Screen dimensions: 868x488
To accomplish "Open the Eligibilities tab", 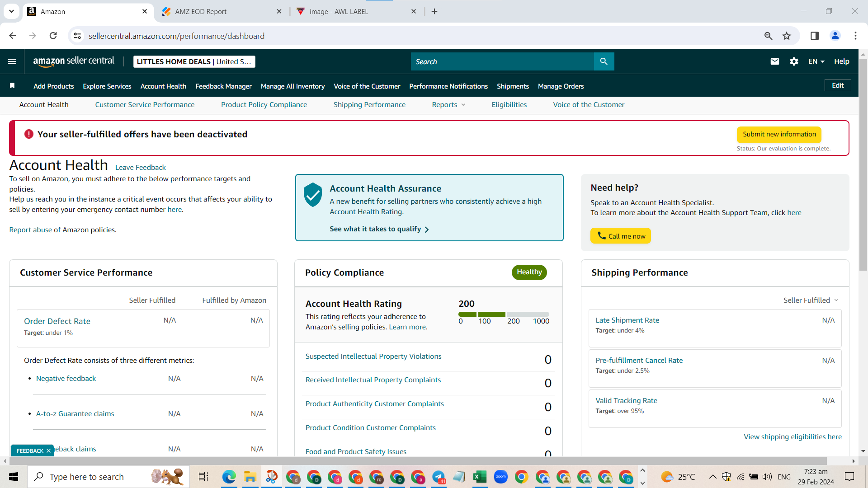I will pyautogui.click(x=509, y=105).
